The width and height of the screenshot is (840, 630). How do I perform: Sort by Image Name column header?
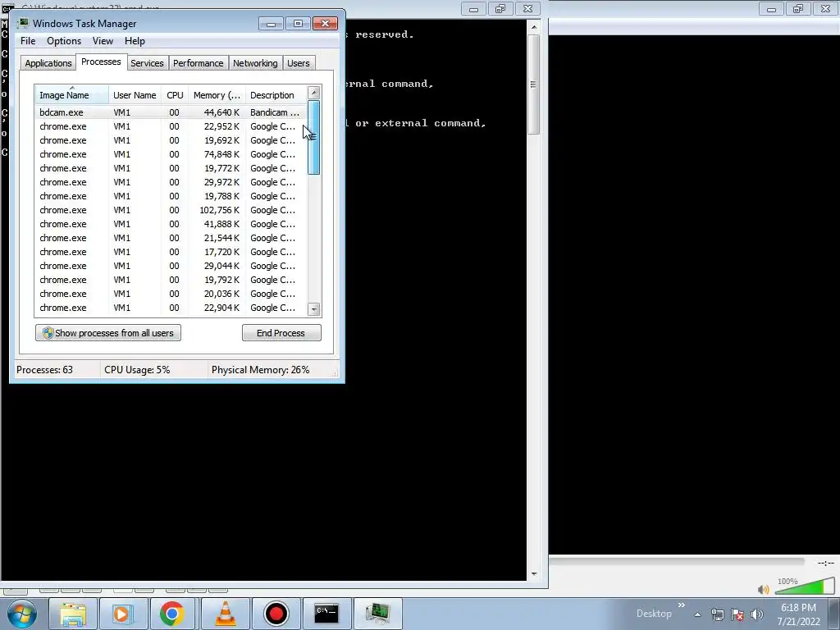click(x=72, y=95)
